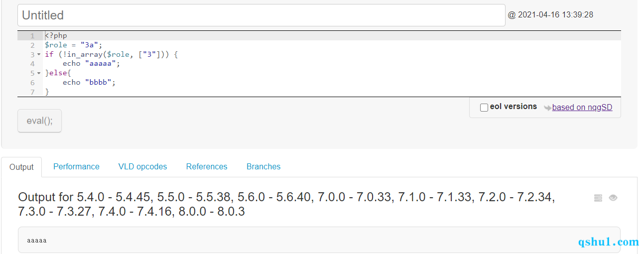
Task: Focus the Untitled title field
Action: (261, 15)
